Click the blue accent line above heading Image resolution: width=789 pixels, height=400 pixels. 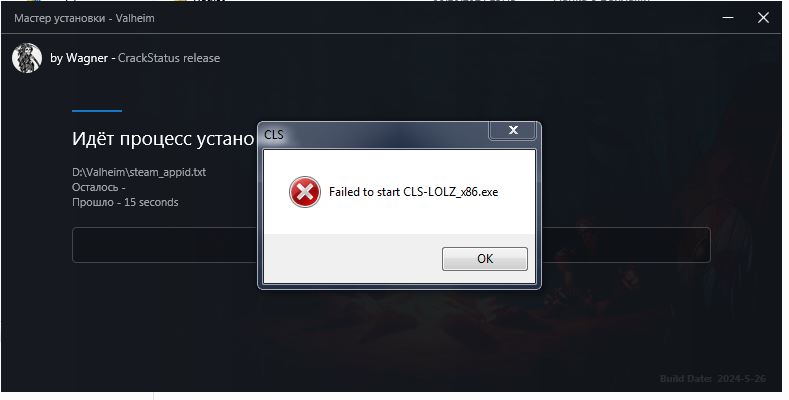point(97,111)
